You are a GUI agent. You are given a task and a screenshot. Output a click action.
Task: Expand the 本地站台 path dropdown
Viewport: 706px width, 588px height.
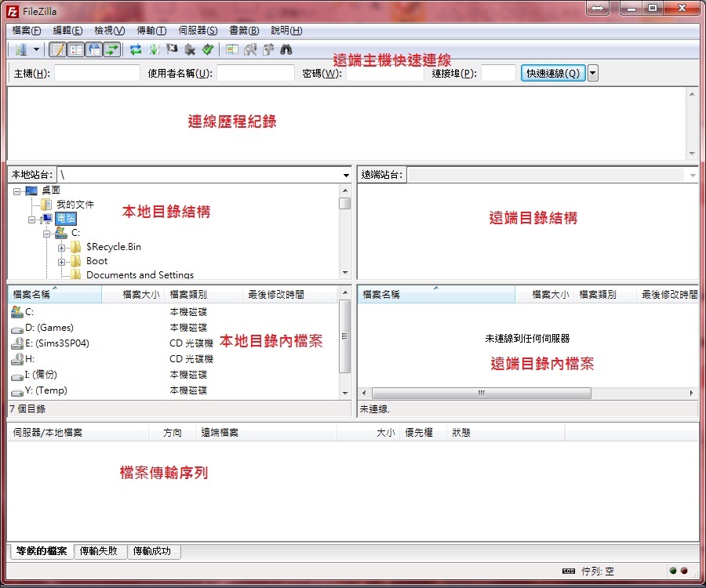pyautogui.click(x=346, y=175)
